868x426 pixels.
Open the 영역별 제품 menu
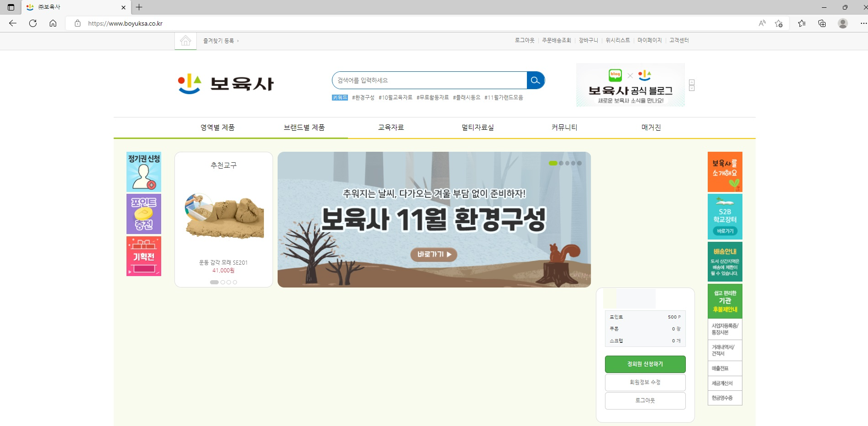click(217, 128)
